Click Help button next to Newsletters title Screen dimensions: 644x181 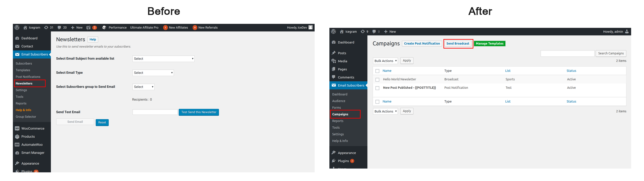pos(93,39)
